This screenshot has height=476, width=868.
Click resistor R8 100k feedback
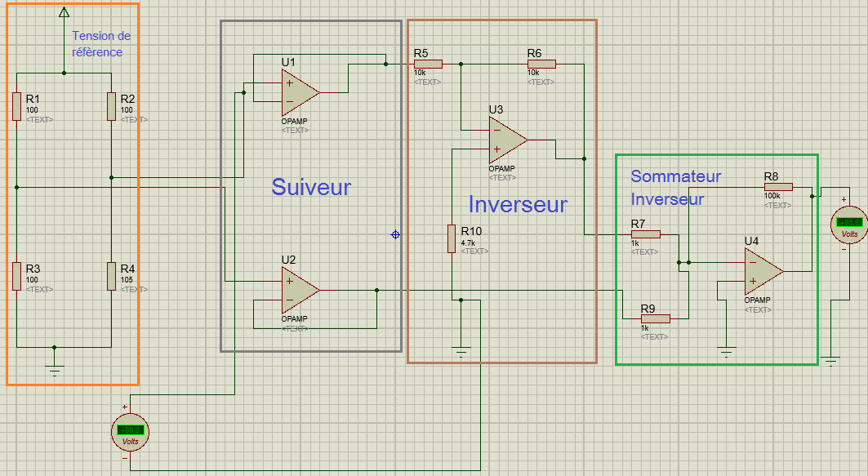(x=778, y=187)
